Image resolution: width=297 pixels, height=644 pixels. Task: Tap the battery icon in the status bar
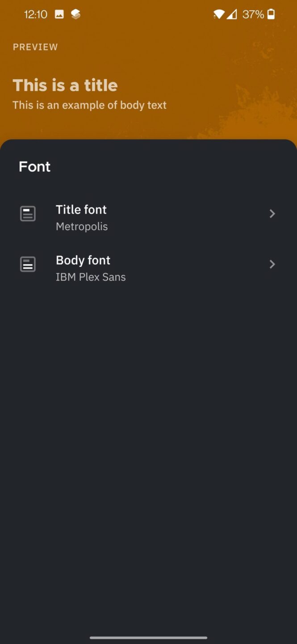coord(272,14)
